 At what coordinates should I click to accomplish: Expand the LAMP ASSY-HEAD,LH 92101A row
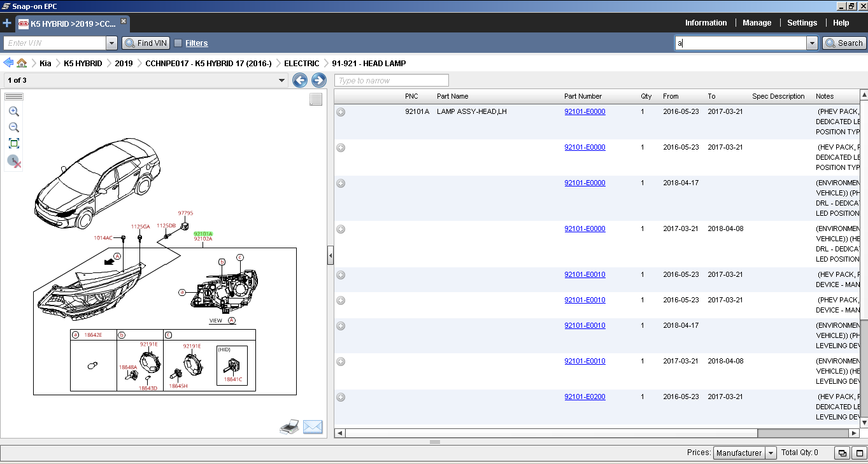pos(341,112)
